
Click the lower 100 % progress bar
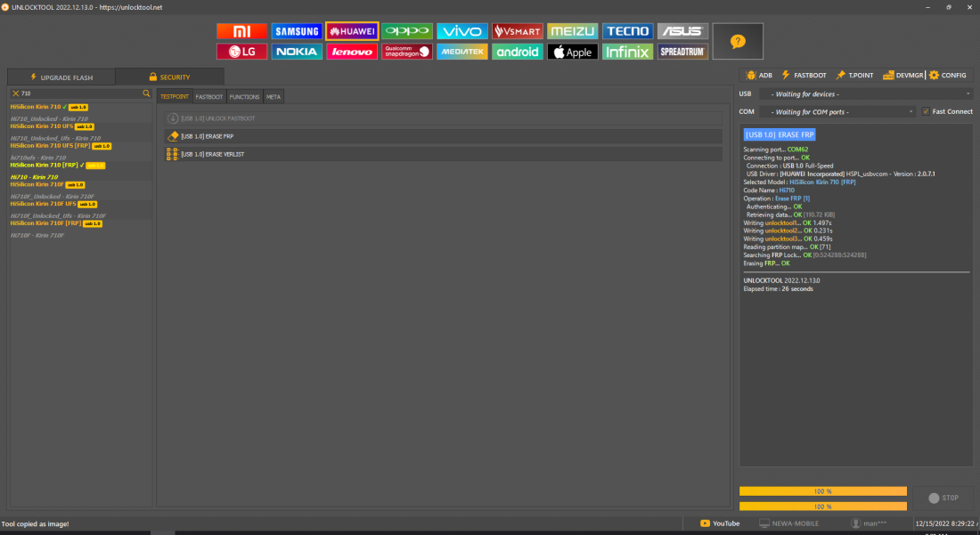[823, 507]
